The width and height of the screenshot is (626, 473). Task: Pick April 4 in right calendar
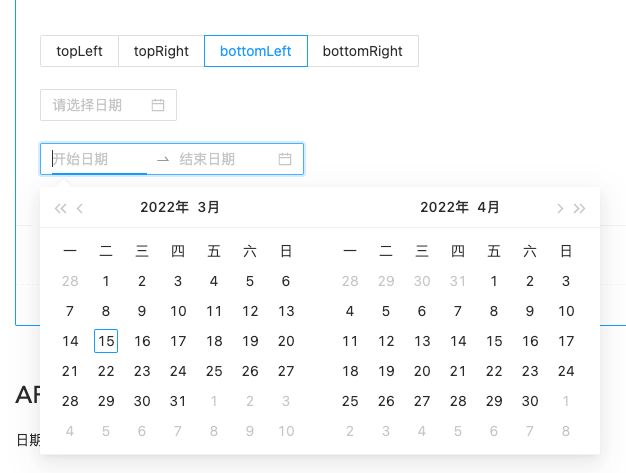[350, 311]
